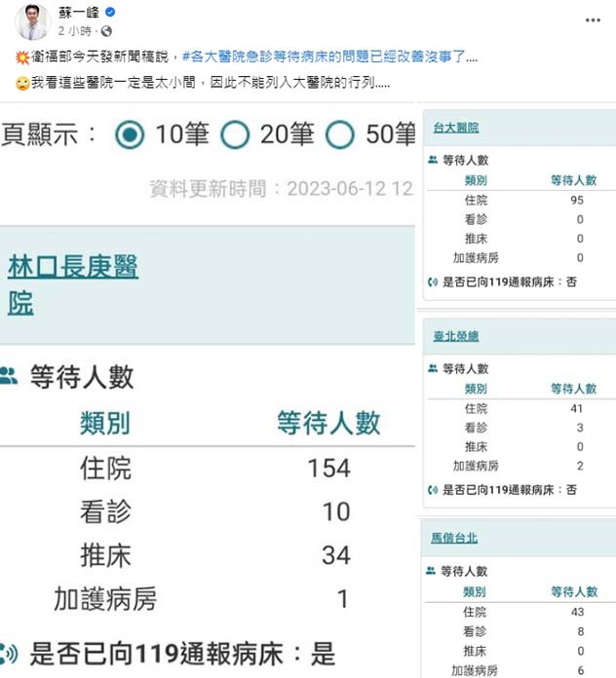Choose the 20筆 per-page radio option

point(235,134)
